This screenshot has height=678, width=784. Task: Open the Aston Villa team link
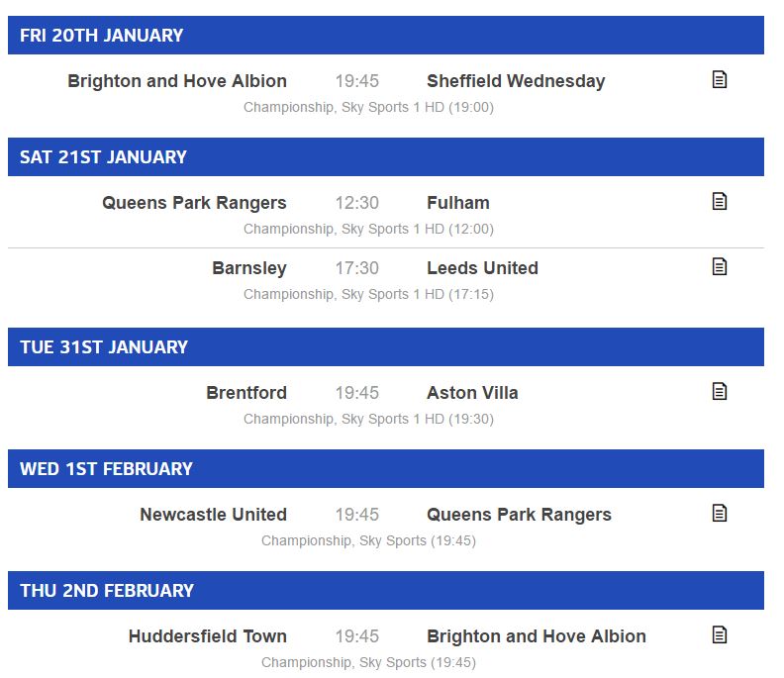point(472,393)
